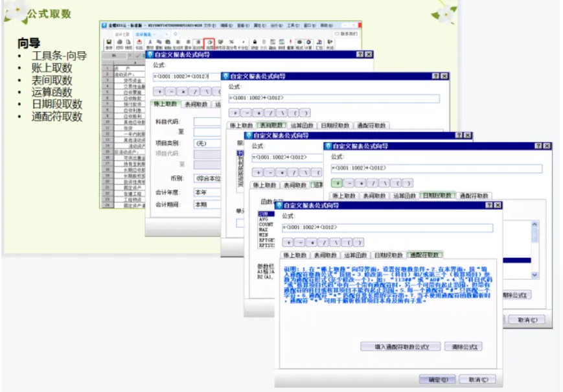Click the 复制 copy toolbar icon
The width and height of the screenshot is (563, 392).
pos(159,45)
